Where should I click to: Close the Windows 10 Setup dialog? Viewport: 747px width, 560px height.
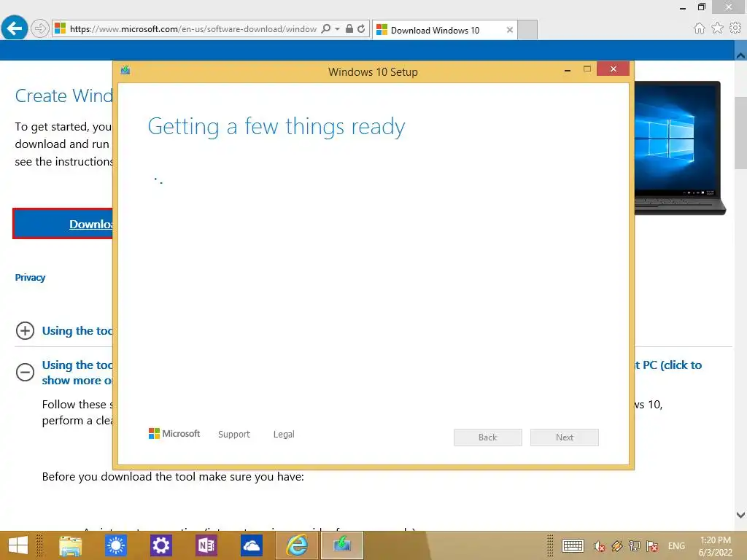613,69
